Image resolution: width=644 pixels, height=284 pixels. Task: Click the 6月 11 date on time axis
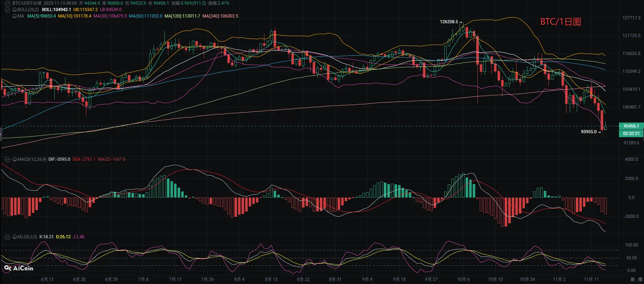[47, 279]
